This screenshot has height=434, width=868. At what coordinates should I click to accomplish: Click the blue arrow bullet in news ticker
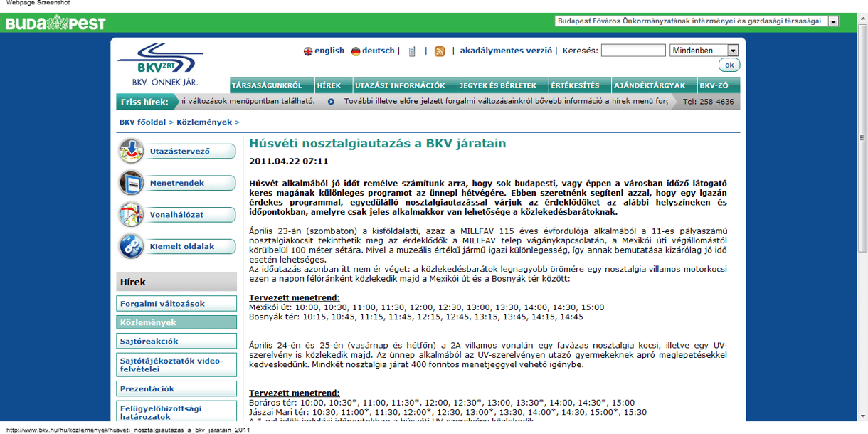click(x=331, y=102)
